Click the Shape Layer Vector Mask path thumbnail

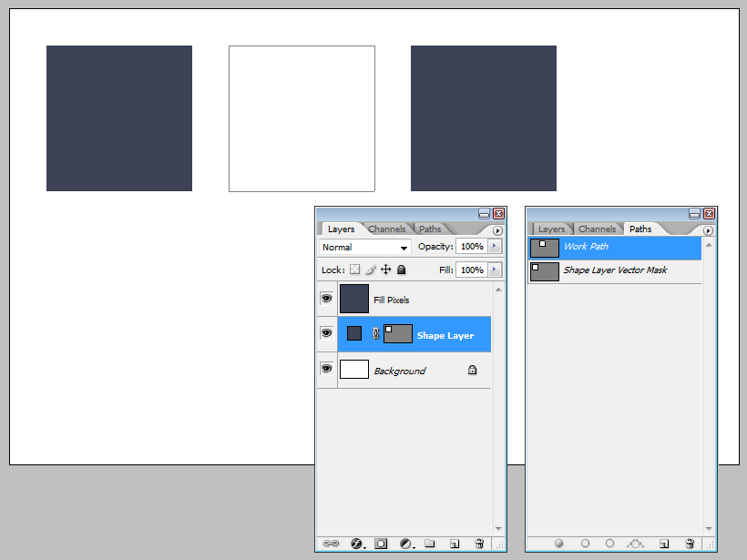545,271
